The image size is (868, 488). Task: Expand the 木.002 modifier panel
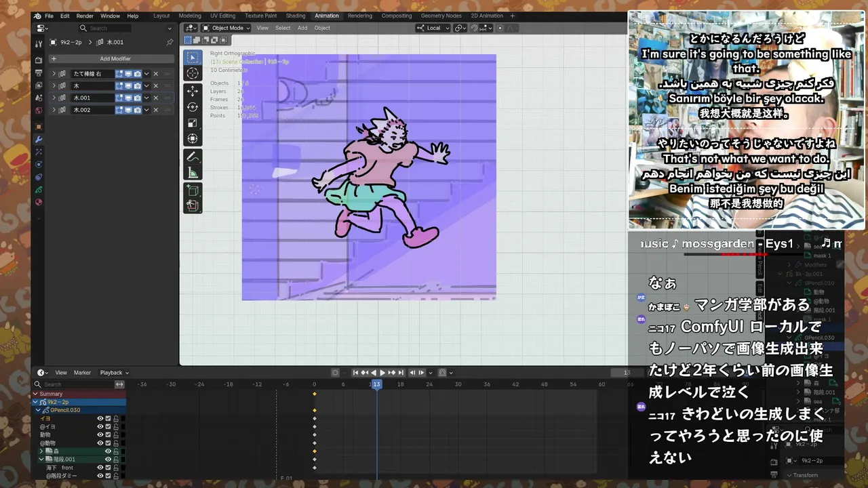(54, 110)
